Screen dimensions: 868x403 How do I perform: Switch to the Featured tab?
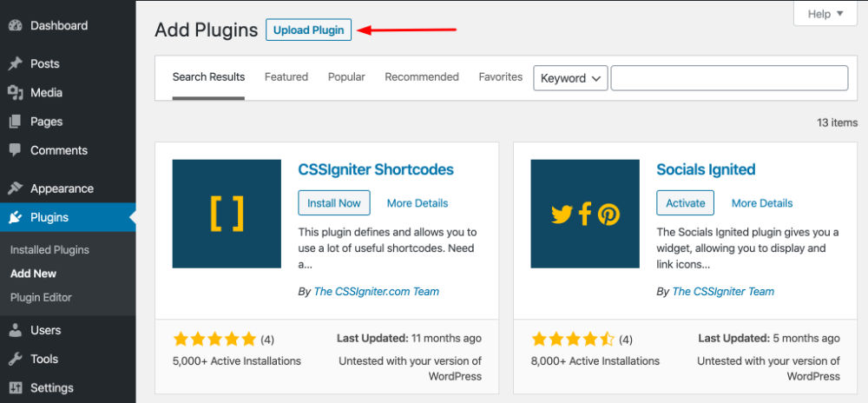[286, 77]
